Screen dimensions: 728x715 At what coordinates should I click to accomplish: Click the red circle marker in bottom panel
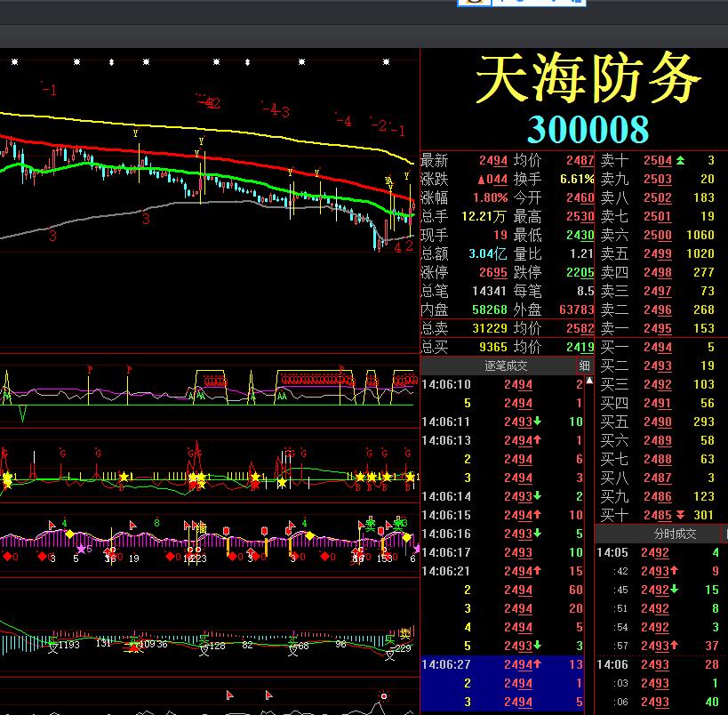(383, 696)
